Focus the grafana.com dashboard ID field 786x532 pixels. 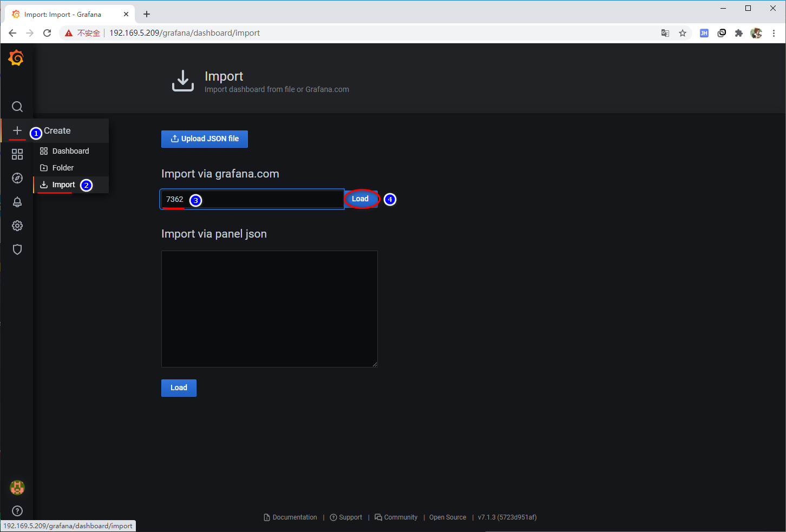[x=252, y=199]
